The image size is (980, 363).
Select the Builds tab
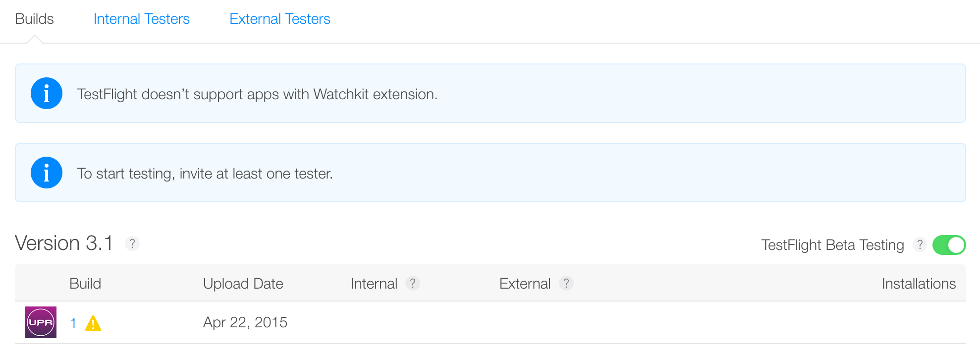click(34, 19)
